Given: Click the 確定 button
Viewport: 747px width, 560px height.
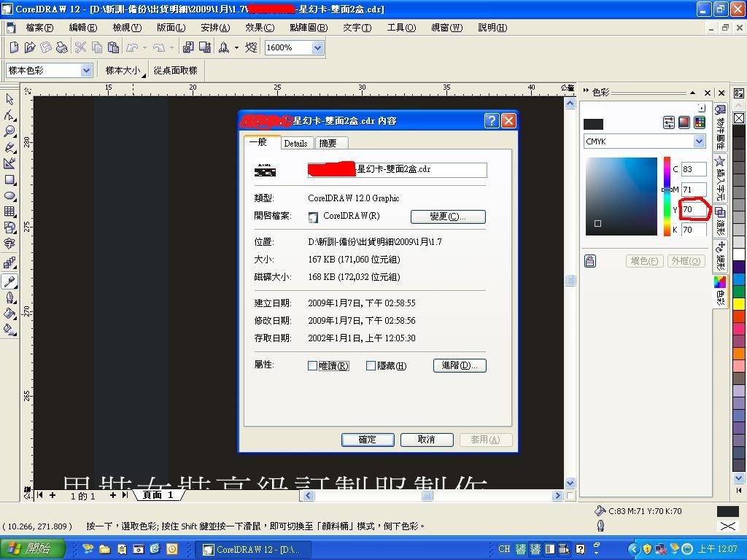Looking at the screenshot, I should pos(368,440).
